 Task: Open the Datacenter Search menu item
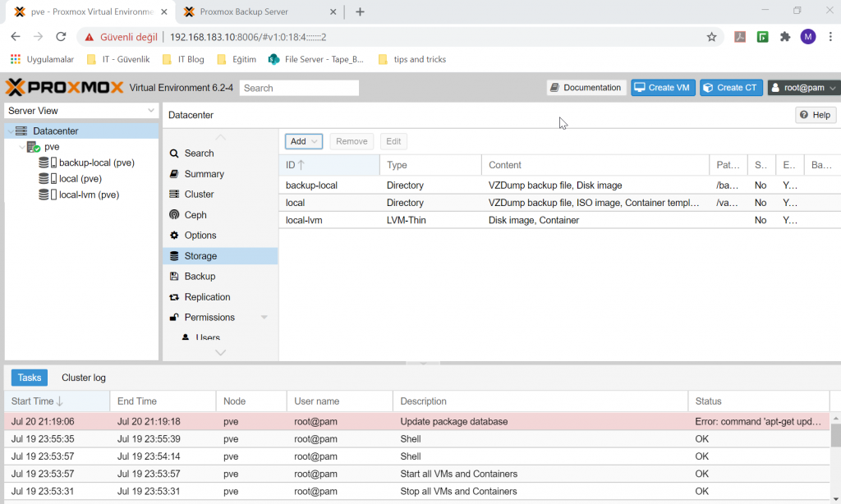220,153
